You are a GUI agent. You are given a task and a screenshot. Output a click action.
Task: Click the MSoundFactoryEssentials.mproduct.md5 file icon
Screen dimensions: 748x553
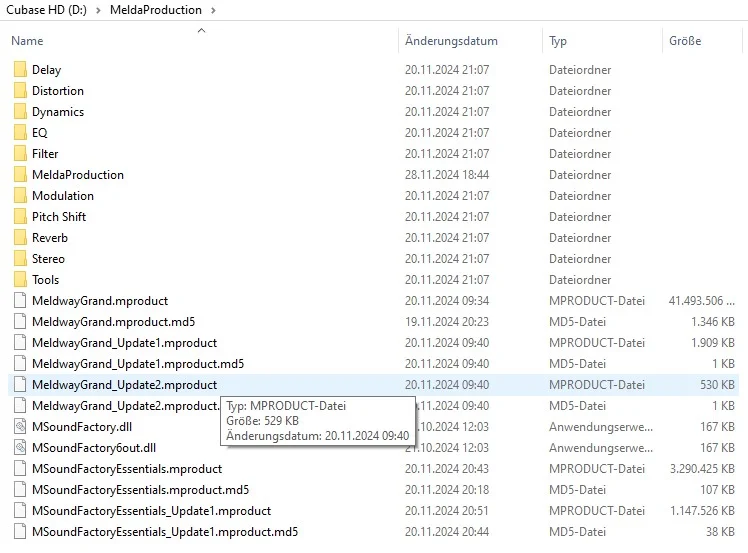(20, 490)
